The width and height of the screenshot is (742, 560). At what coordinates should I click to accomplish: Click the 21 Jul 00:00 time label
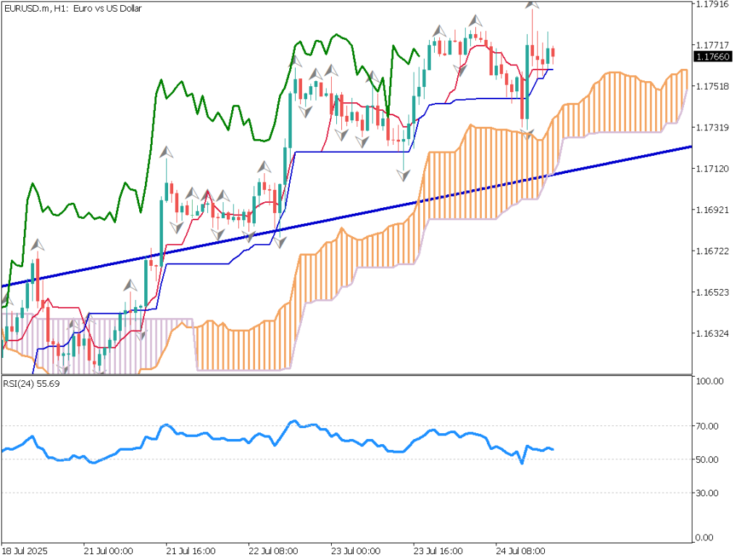(x=107, y=551)
